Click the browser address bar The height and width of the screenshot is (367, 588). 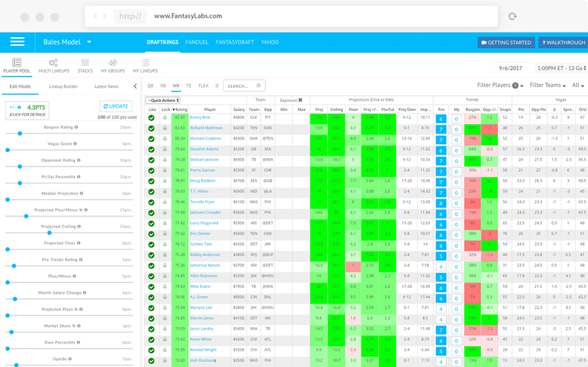(291, 16)
